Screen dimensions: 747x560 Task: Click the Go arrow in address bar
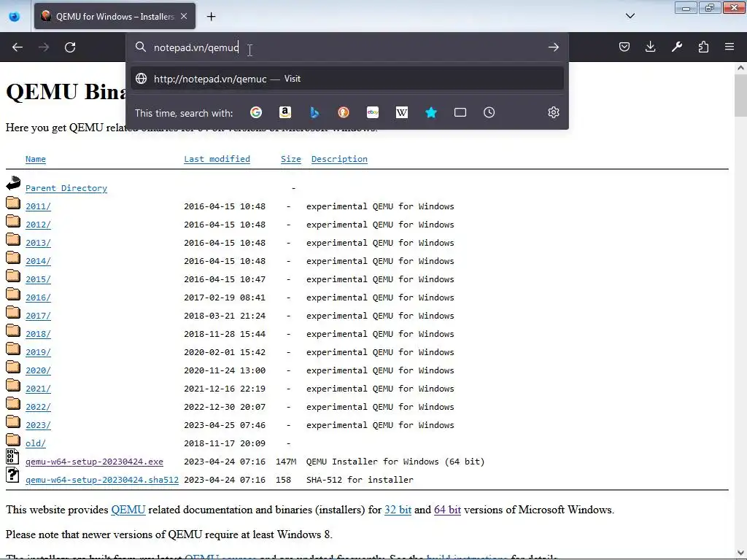tap(553, 47)
